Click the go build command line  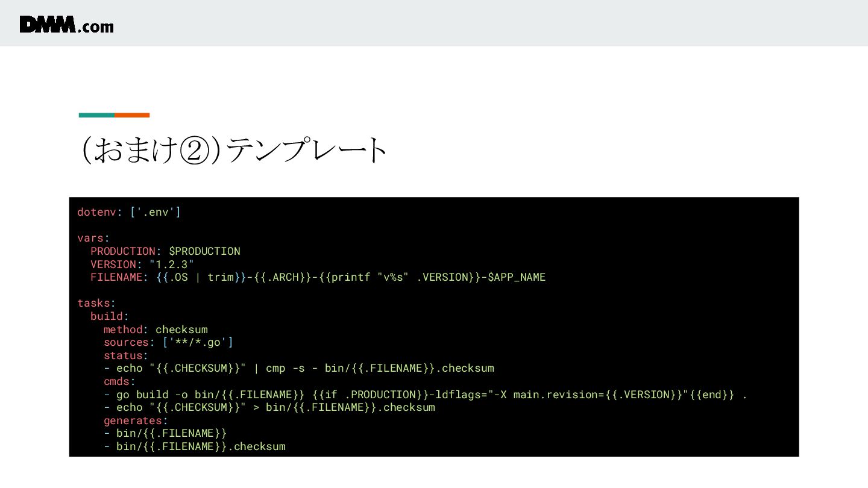point(426,395)
